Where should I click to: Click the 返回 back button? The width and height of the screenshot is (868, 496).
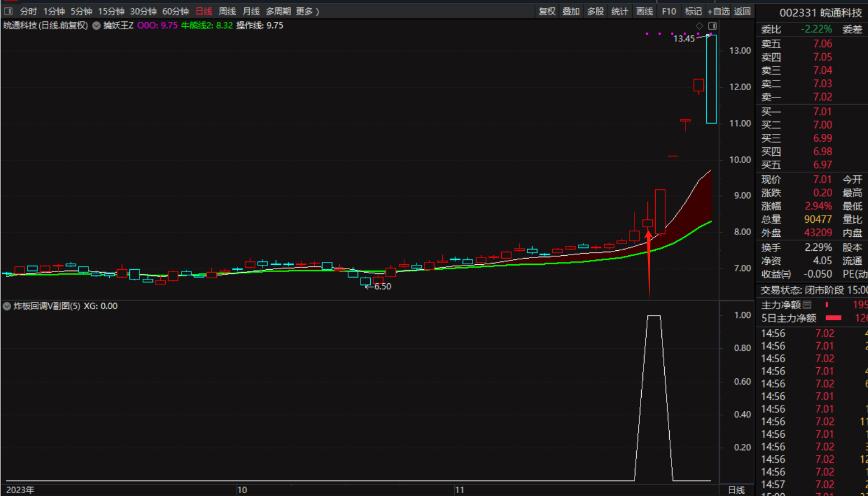tap(743, 11)
